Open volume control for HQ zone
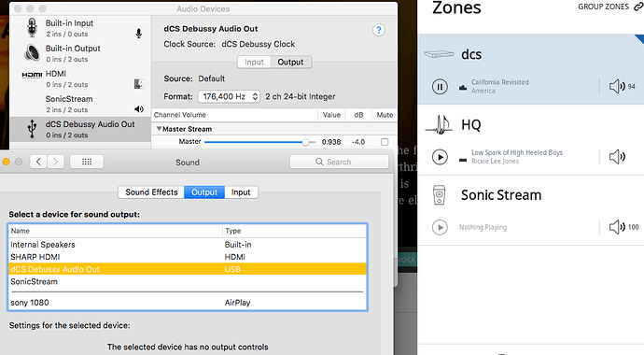 [x=617, y=157]
